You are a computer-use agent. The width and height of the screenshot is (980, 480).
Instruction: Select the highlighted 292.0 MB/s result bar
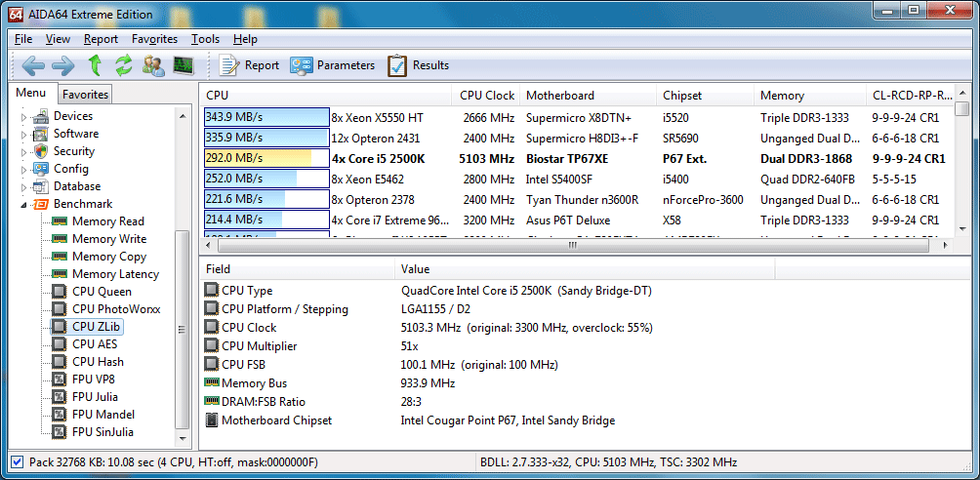pos(266,159)
